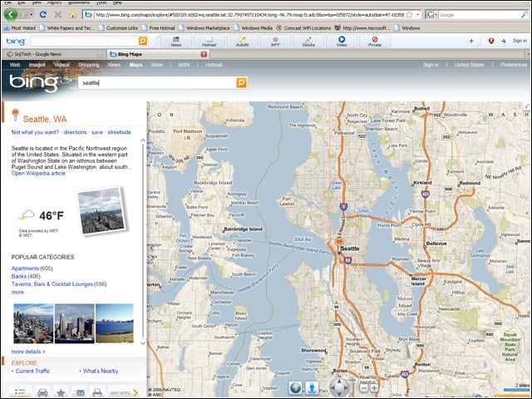This screenshot has width=532, height=399.
Task: Open the first Seattle skyline thumbnail
Action: (x=33, y=323)
